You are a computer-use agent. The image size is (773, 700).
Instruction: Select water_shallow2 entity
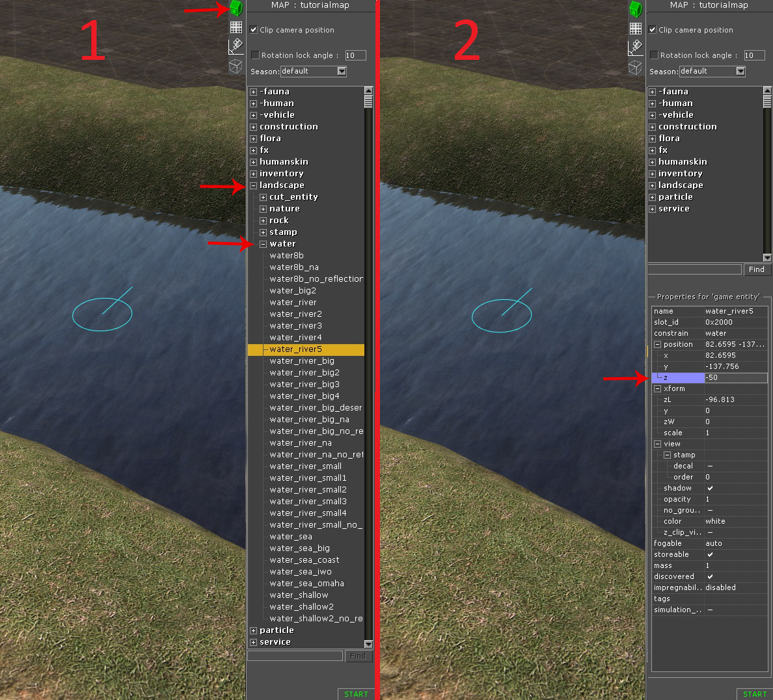pyautogui.click(x=301, y=607)
